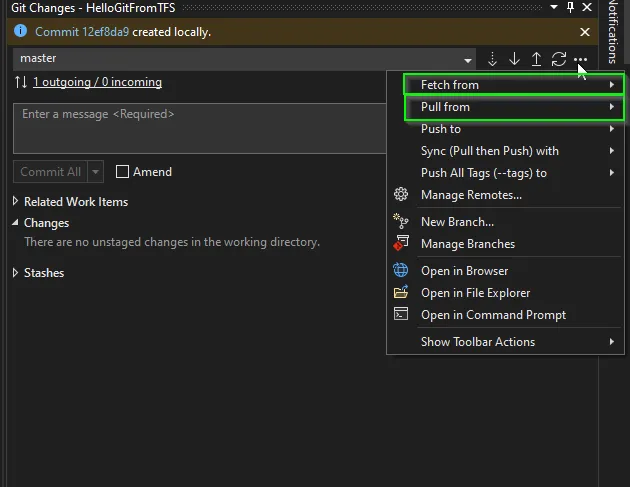Open Push All Tags (--tags) to submenu
Image resolution: width=630 pixels, height=487 pixels.
point(505,173)
